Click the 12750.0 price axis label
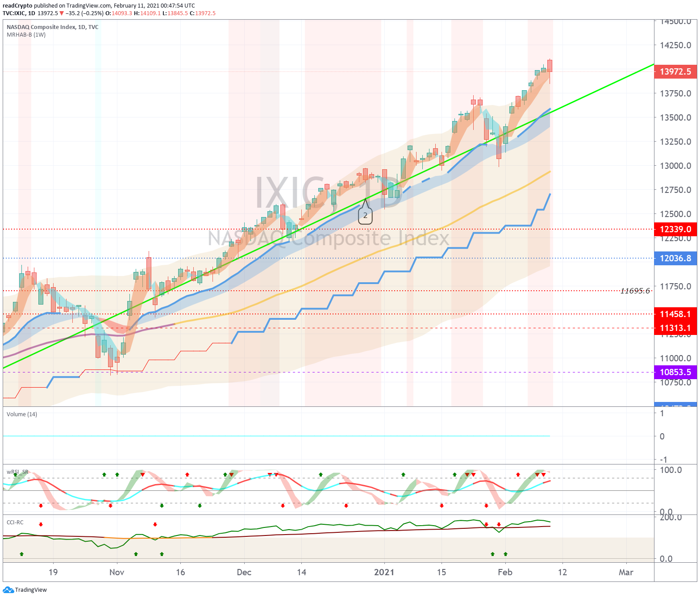Screen dimensions: 700x598 tap(675, 190)
